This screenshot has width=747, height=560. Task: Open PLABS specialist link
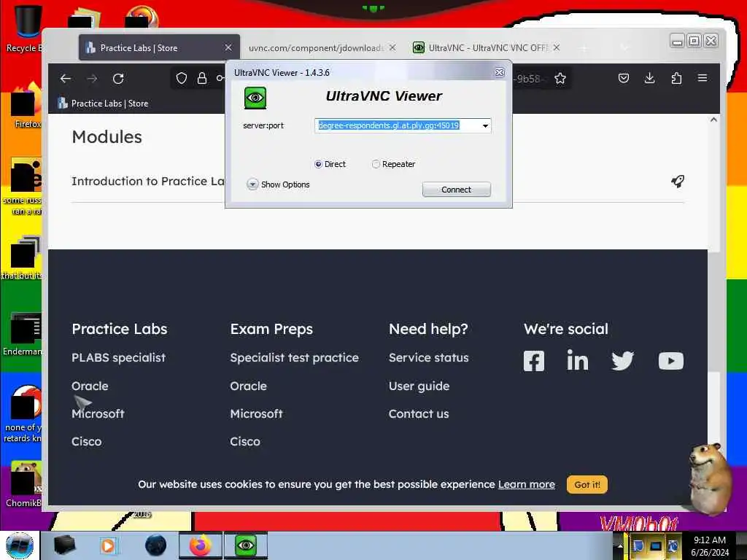pyautogui.click(x=119, y=357)
